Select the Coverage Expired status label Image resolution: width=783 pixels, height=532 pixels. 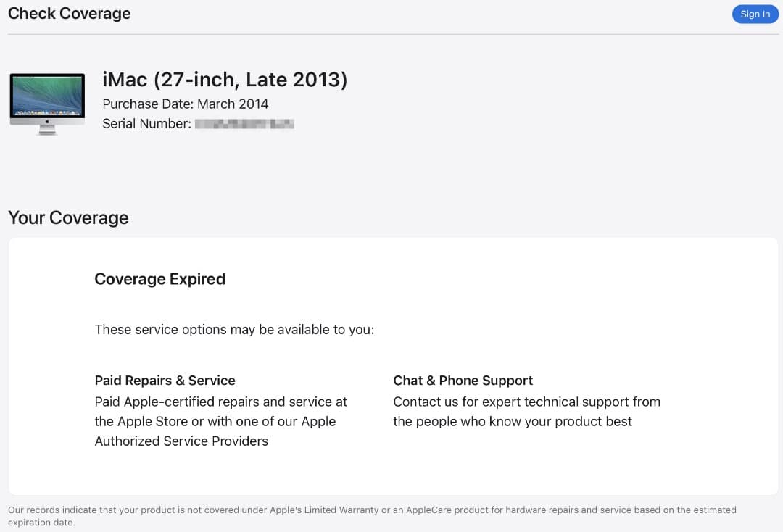pos(159,278)
